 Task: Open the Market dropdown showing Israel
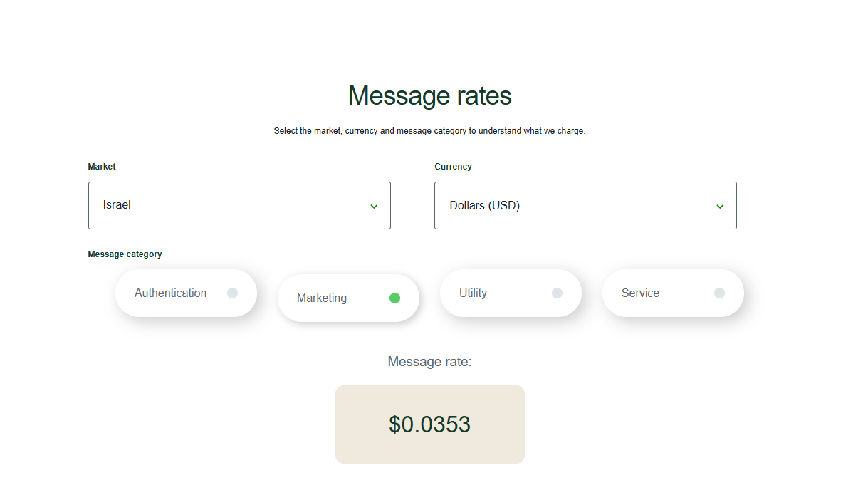[239, 205]
